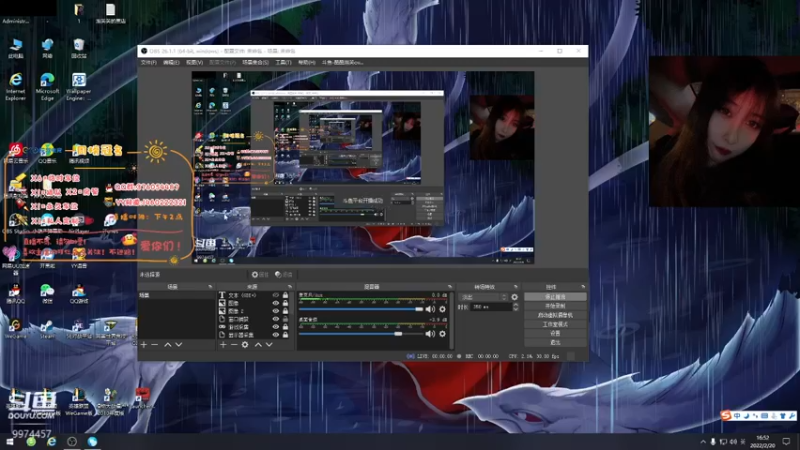
Task: Click 开始录制 button in controls
Action: click(x=555, y=306)
